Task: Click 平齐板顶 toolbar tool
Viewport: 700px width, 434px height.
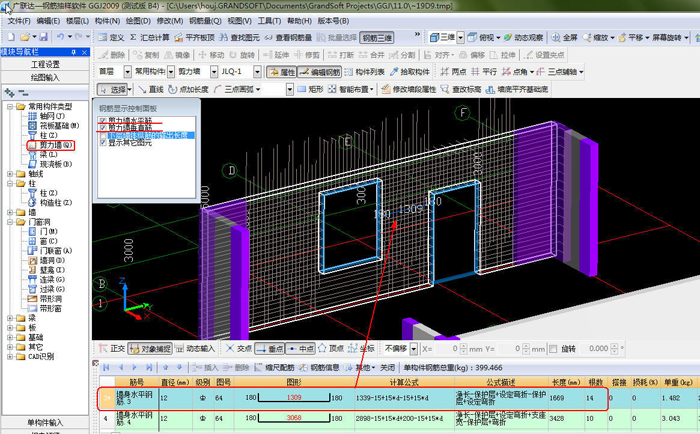Action: [x=195, y=38]
